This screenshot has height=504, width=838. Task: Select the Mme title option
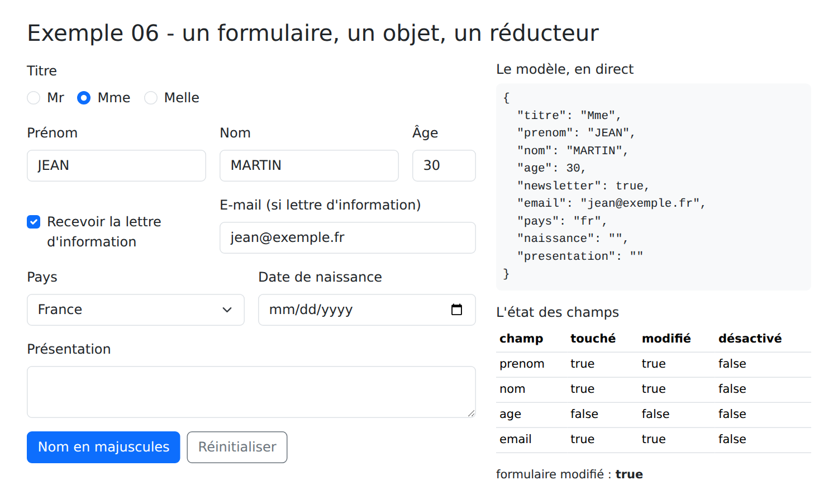point(84,98)
